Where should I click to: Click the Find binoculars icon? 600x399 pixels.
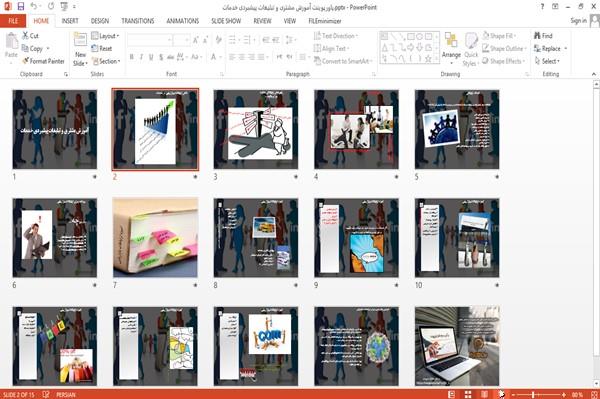tap(537, 36)
